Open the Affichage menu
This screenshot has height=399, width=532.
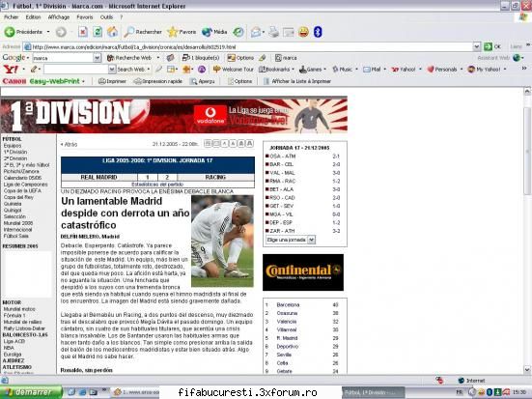coord(59,17)
